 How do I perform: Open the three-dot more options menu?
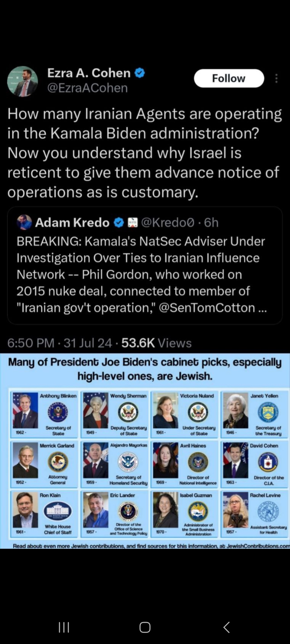[276, 78]
